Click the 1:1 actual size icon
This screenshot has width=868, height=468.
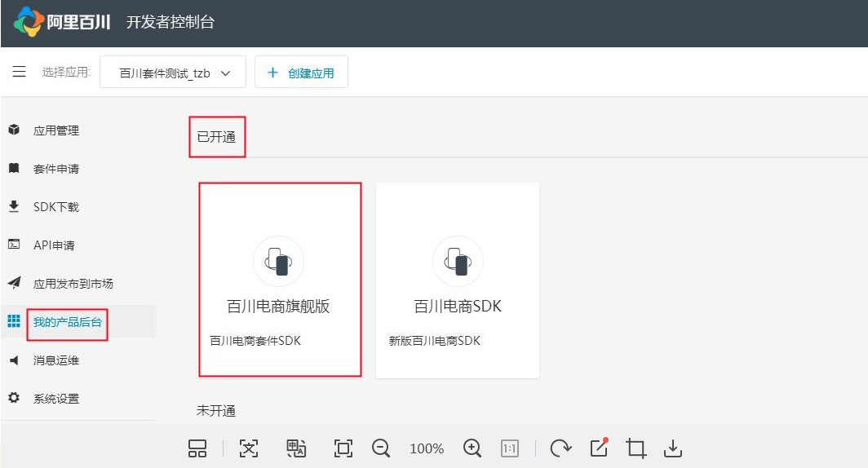pos(510,448)
